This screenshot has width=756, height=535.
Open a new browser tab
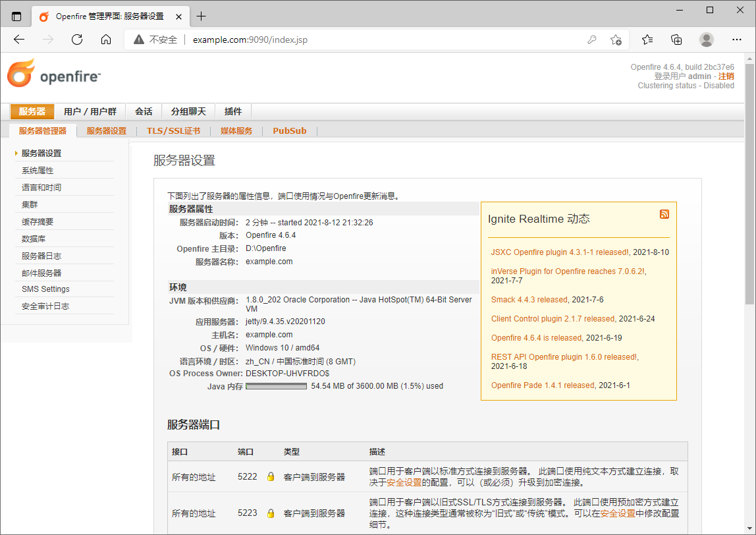coord(201,16)
